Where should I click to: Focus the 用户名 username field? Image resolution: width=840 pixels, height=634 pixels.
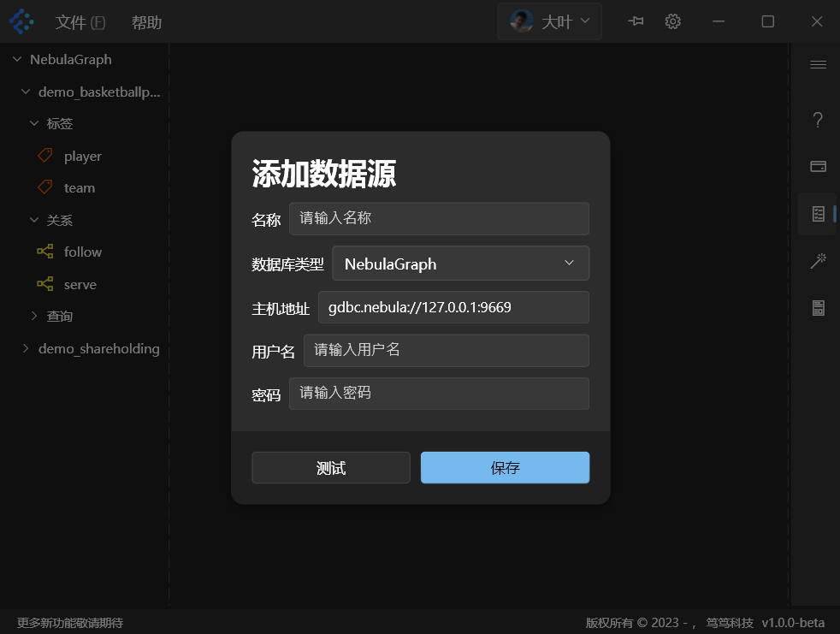447,351
